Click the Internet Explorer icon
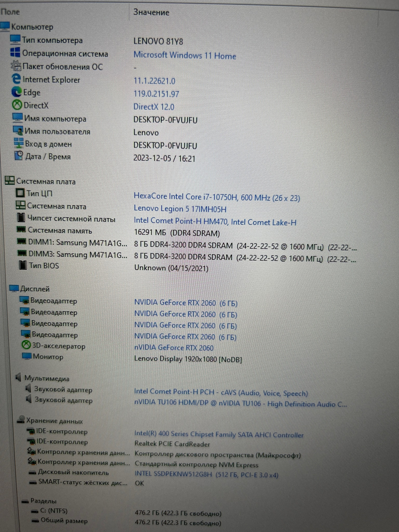The height and width of the screenshot is (532, 399). [x=16, y=79]
